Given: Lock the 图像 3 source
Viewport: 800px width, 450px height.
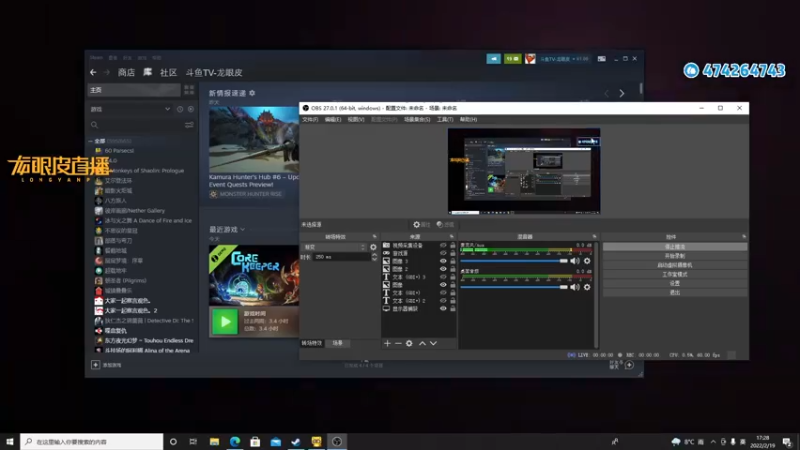Looking at the screenshot, I should 453,261.
